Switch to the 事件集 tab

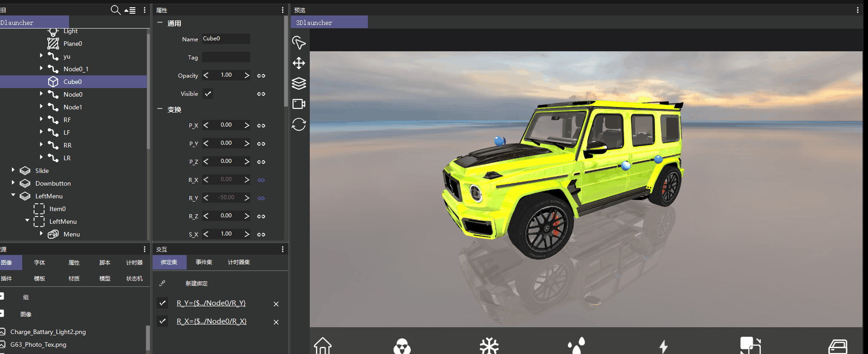[x=204, y=262]
